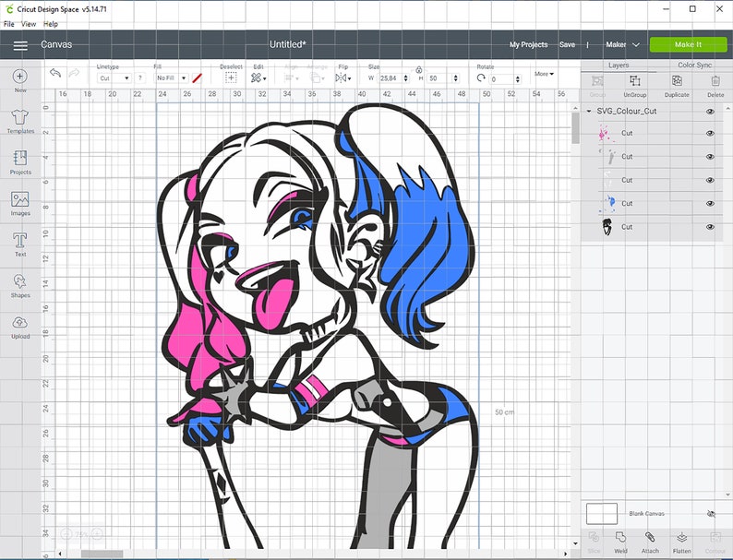Click the Delete trash icon
Image resolution: width=733 pixels, height=560 pixels.
coord(715,81)
